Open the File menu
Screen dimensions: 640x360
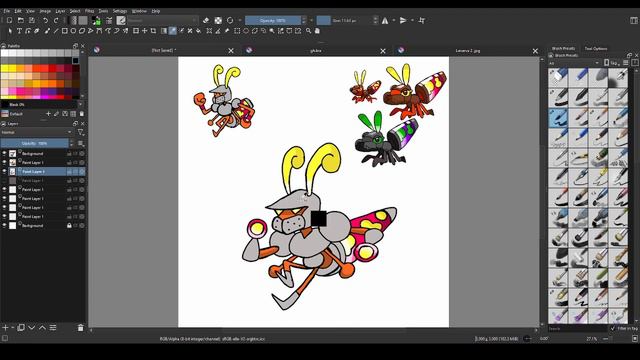7,11
